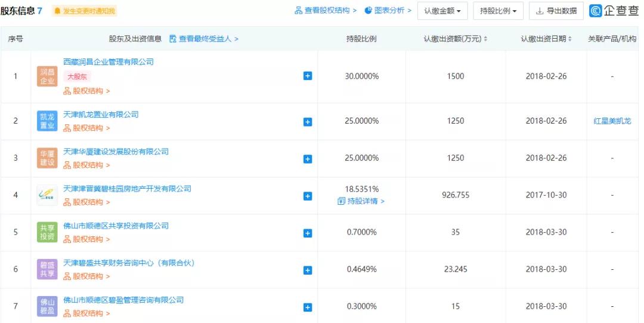Viewport: 644px width, 323px height.
Task: Click the 华厦建设 logo avatar
Action: pos(47,158)
